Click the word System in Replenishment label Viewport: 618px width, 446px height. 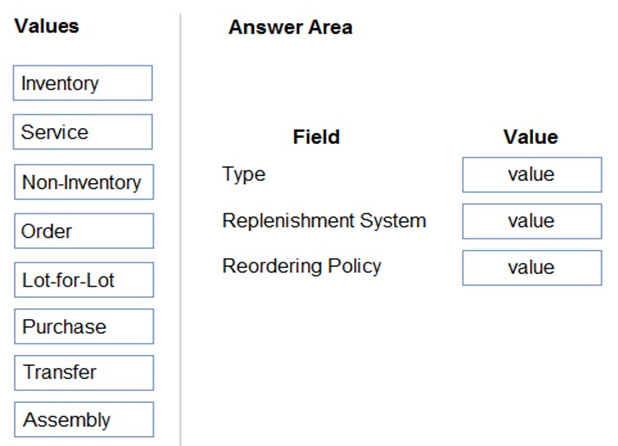point(394,220)
